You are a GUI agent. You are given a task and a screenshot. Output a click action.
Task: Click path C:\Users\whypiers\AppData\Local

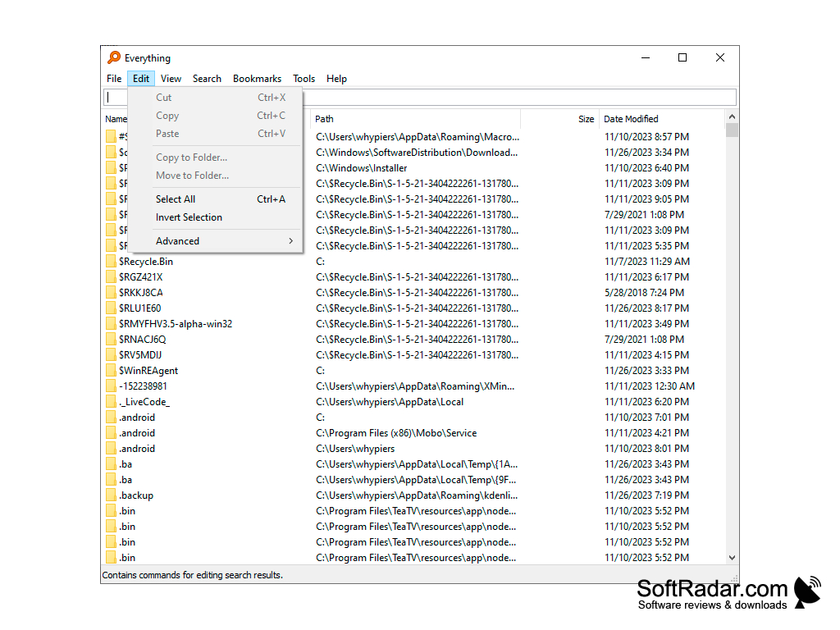click(390, 402)
